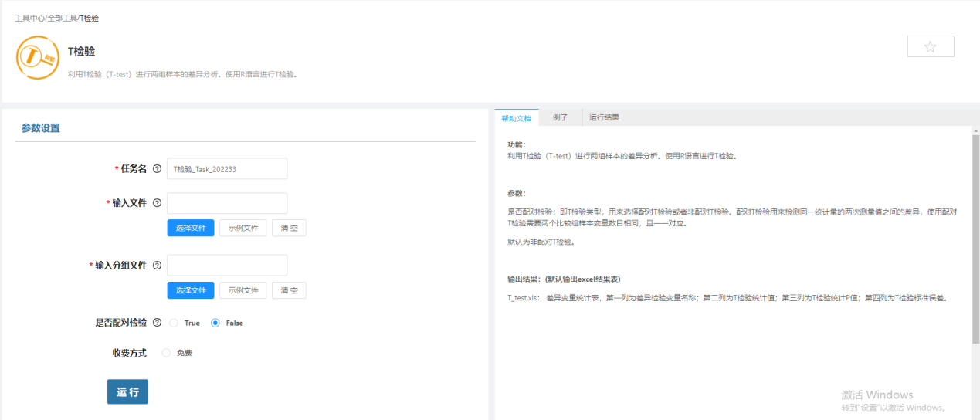Switch to the 例子 tab
The image size is (980, 420).
(560, 118)
